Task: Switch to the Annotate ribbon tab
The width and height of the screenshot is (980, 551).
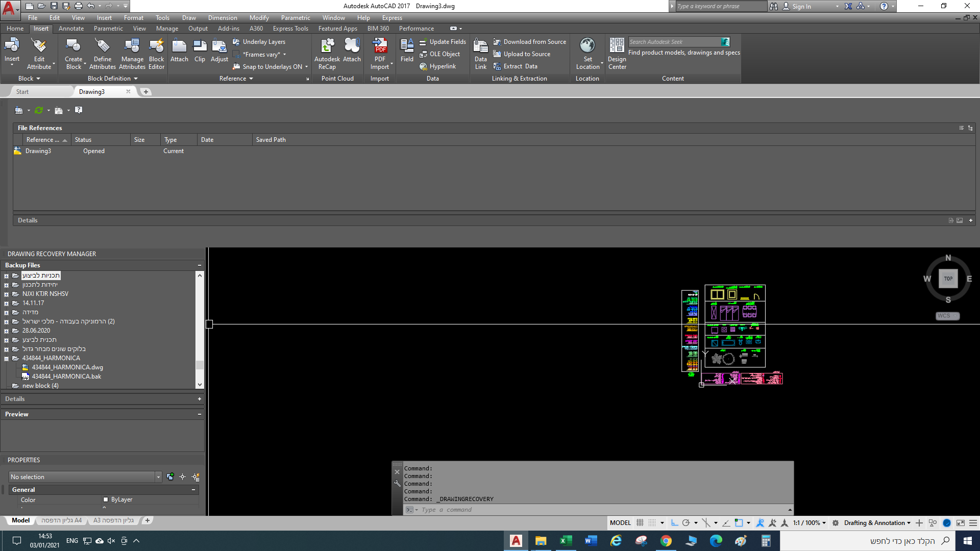Action: [x=71, y=29]
